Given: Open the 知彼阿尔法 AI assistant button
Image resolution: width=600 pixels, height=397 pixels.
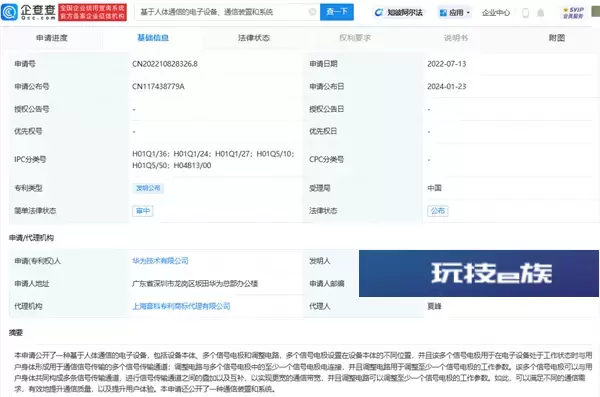Looking at the screenshot, I should (399, 13).
